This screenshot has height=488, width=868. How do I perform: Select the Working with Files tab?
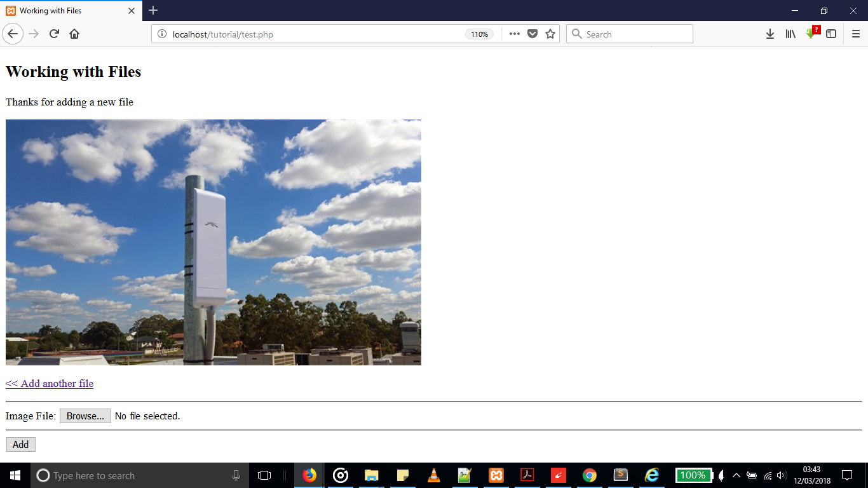pos(71,11)
